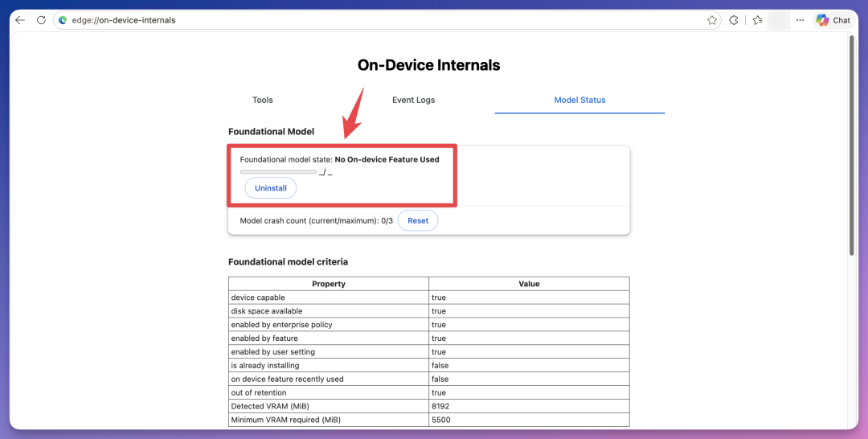This screenshot has width=868, height=439.
Task: Switch to the Event Logs tab
Action: (414, 100)
